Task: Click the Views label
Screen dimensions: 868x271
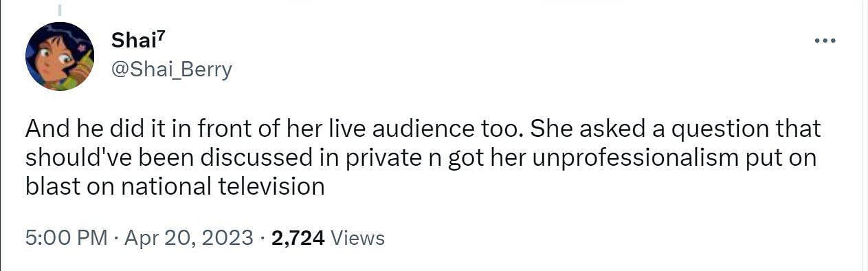Action: click(x=357, y=238)
